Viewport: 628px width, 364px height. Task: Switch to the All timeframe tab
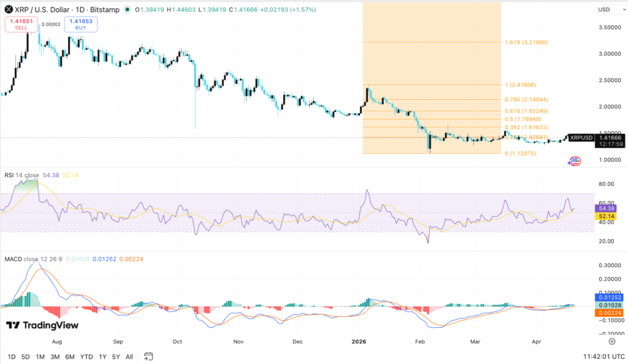point(129,355)
